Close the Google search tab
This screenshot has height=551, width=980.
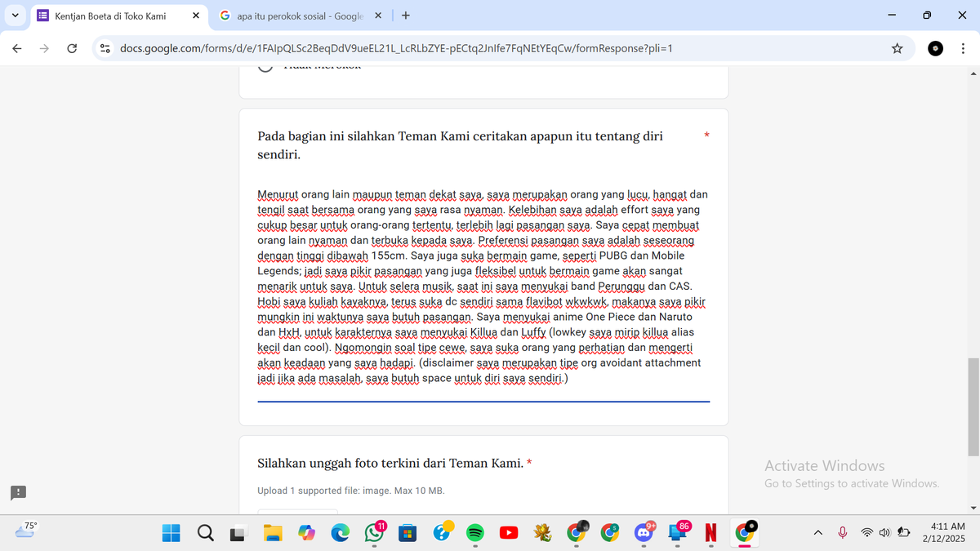coord(378,16)
